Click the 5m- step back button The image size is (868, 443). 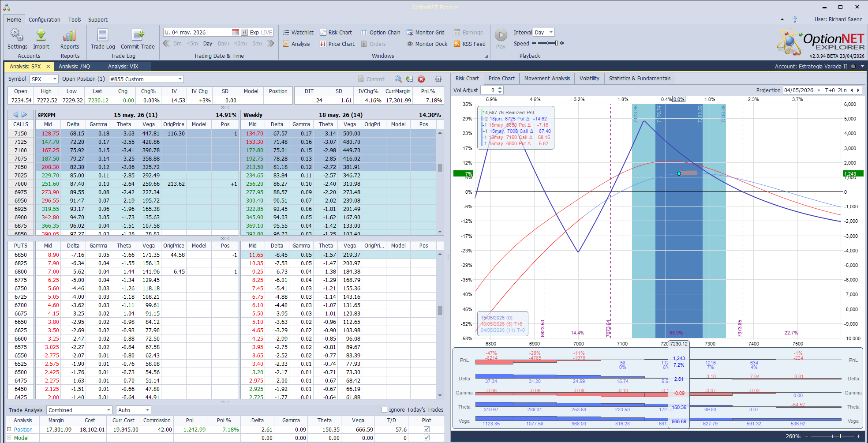click(x=178, y=44)
